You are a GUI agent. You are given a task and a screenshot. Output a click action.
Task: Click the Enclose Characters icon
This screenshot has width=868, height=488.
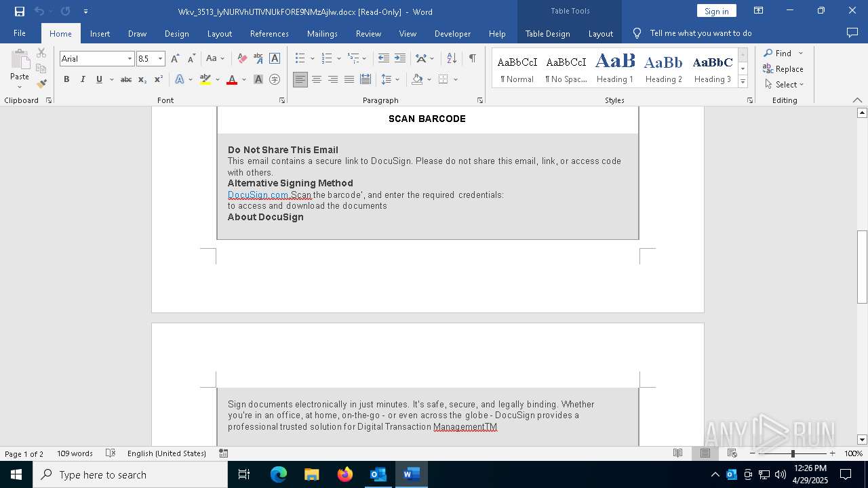pos(275,79)
